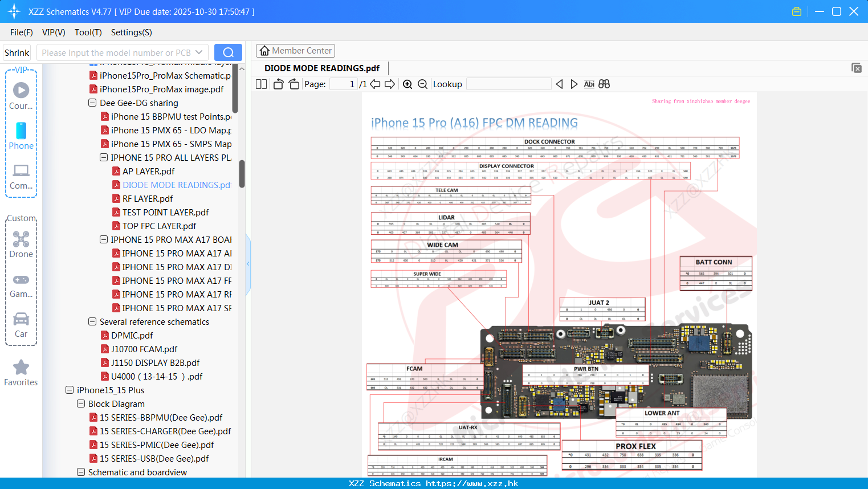Open the model number dropdown arrow
The height and width of the screenshot is (489, 868).
[199, 52]
